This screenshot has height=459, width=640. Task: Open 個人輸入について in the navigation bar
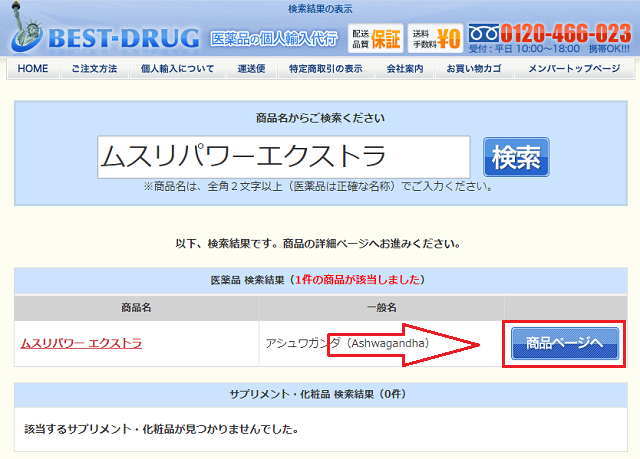[x=177, y=69]
